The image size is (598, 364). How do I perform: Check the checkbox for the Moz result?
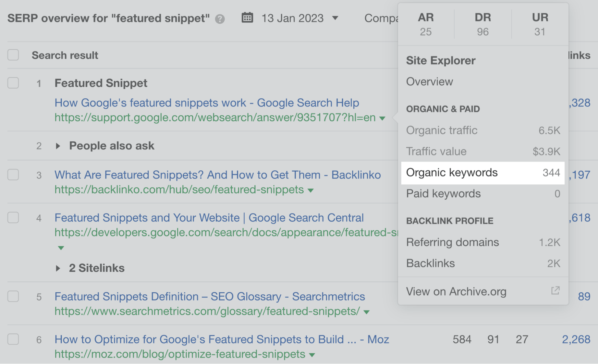[13, 339]
